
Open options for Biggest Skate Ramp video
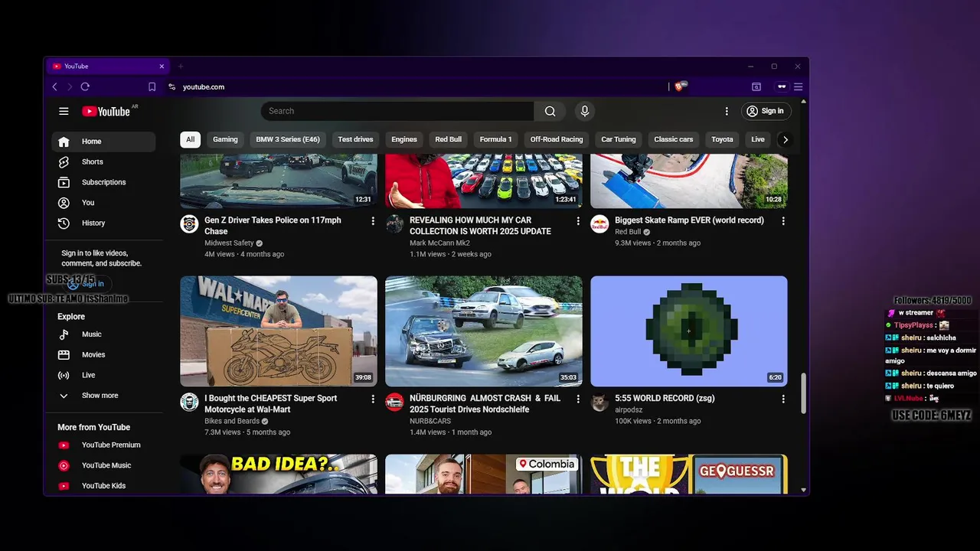pos(783,220)
